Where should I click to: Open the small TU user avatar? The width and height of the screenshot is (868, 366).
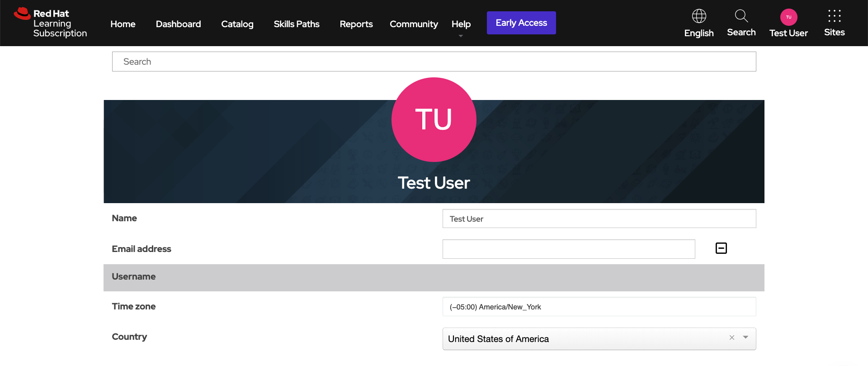click(789, 17)
